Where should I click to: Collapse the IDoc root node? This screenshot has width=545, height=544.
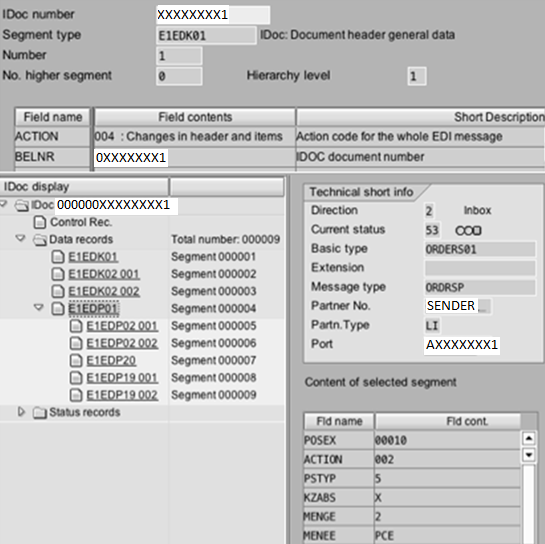coord(4,204)
